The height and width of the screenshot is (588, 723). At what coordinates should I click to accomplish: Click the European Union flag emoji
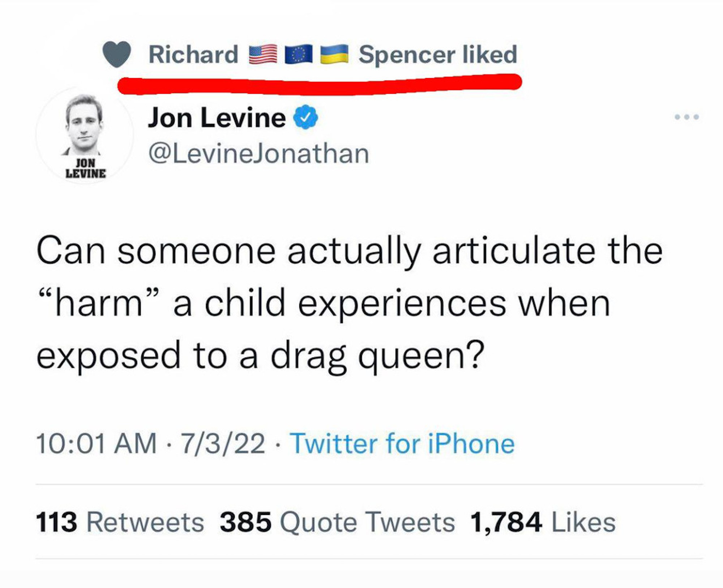299,55
